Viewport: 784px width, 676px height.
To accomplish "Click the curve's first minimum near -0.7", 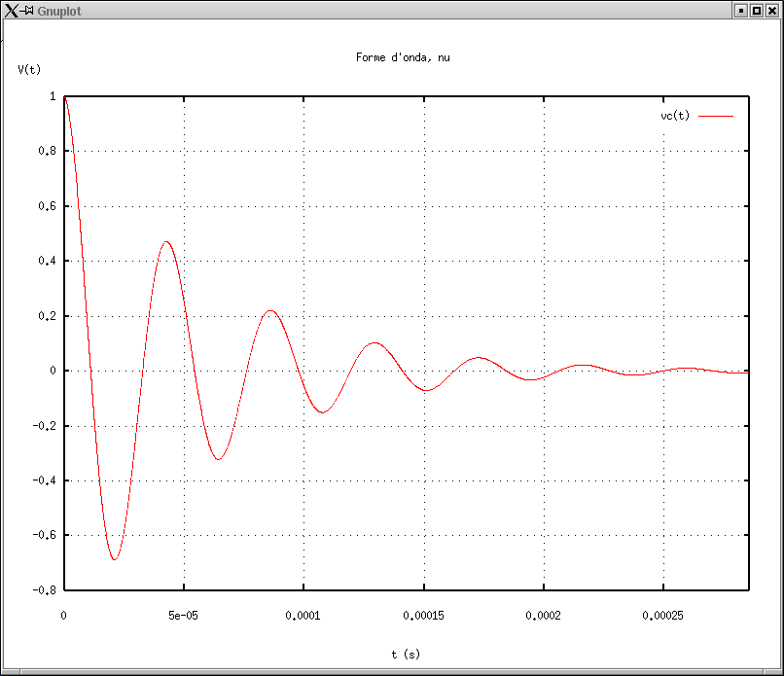I will pos(114,559).
